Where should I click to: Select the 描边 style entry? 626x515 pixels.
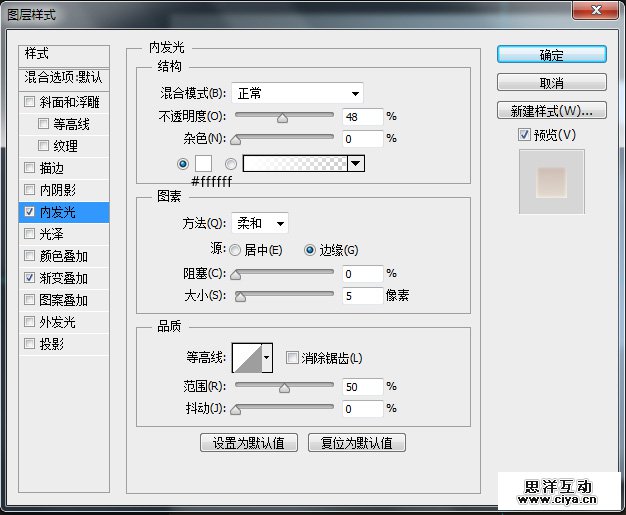coord(64,168)
